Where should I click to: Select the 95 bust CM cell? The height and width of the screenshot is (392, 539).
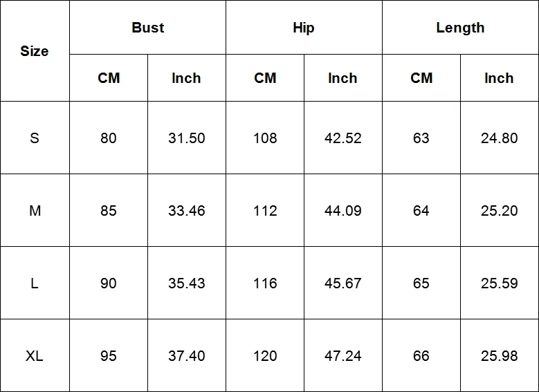coord(109,355)
